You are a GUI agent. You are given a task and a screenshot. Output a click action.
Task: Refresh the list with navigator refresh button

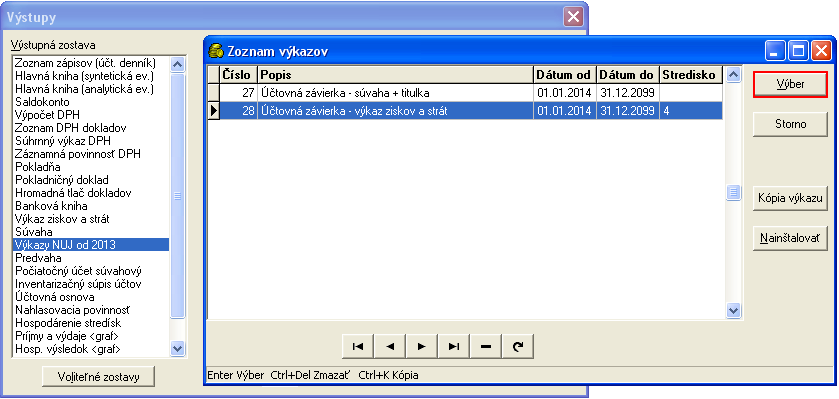coord(517,347)
